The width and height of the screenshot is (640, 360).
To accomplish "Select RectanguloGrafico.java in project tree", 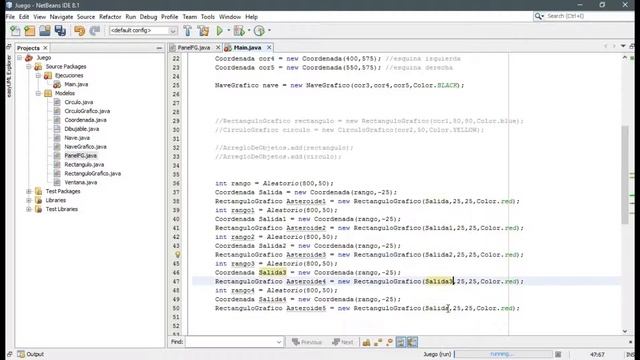I will [x=92, y=173].
